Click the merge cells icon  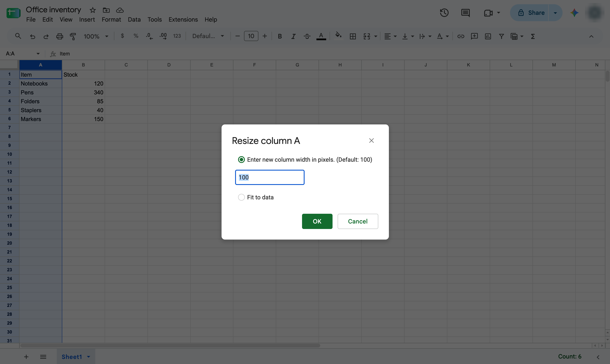(367, 36)
